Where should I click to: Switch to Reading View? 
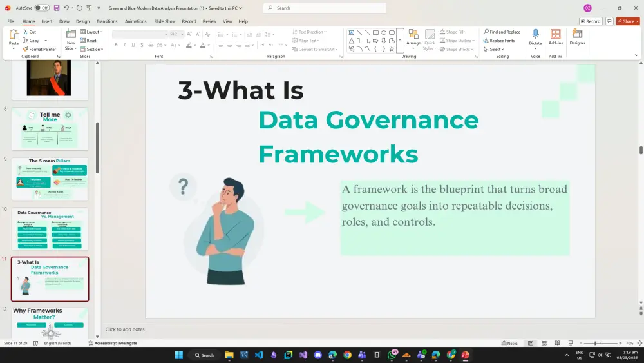557,343
